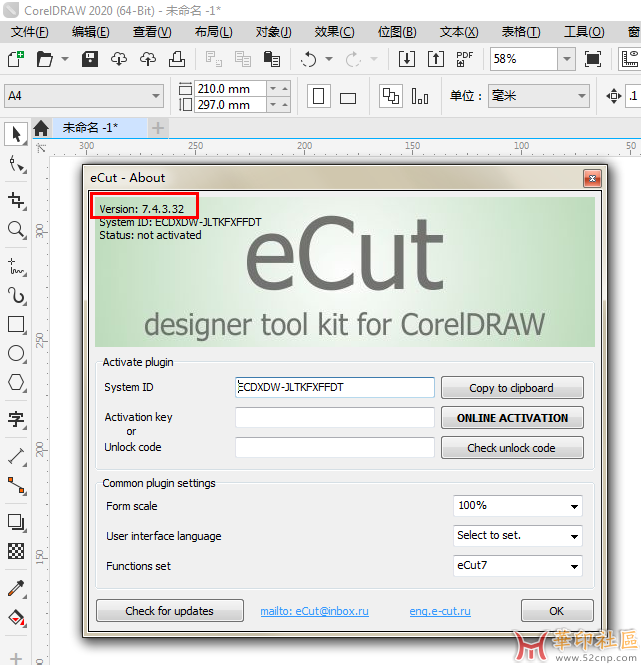This screenshot has height=665, width=641.
Task: Click the Undo arrow icon
Action: (308, 59)
